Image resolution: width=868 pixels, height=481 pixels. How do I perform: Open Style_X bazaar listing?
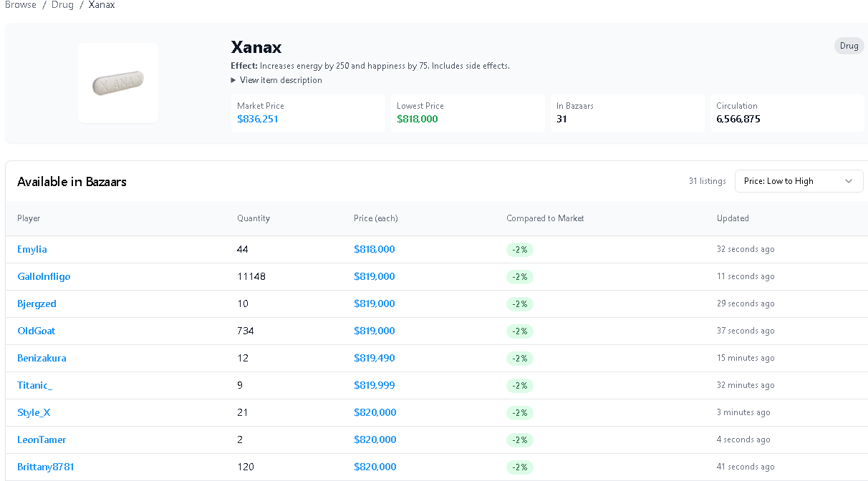[34, 412]
